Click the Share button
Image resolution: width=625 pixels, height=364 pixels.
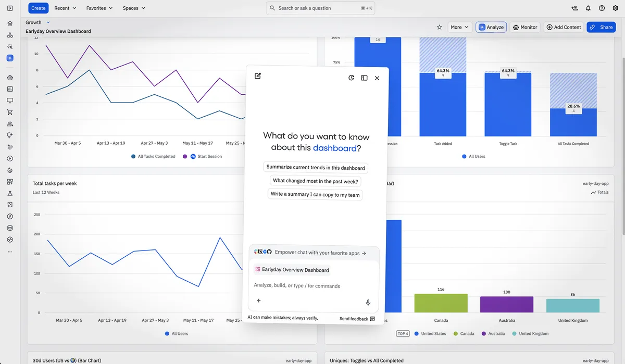601,27
